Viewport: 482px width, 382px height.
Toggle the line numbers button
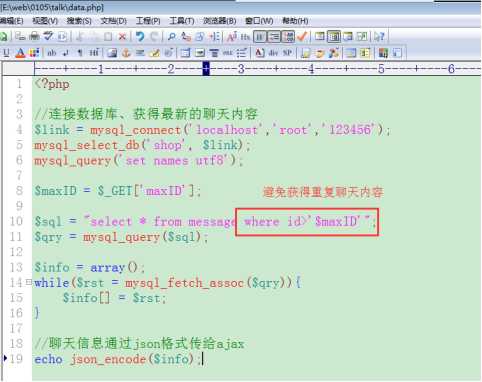point(288,36)
